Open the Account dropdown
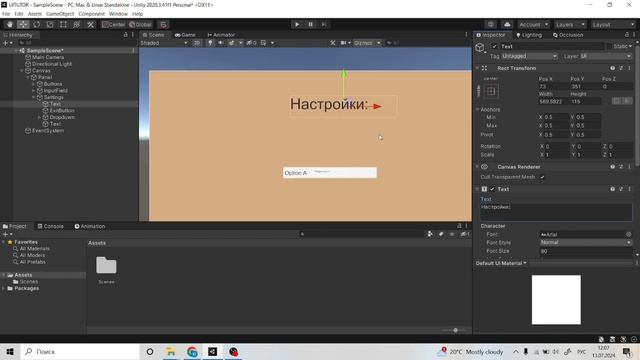The image size is (640, 360). 533,24
